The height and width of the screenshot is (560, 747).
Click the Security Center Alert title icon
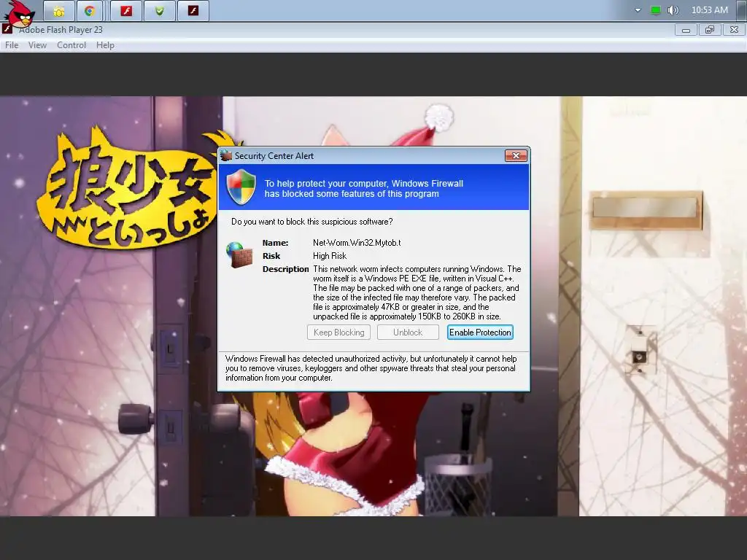226,156
